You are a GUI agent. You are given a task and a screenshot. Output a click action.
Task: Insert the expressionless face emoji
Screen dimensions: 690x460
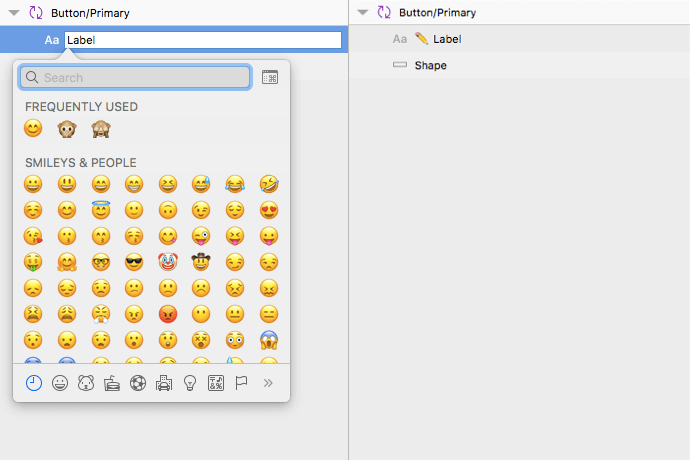[269, 314]
